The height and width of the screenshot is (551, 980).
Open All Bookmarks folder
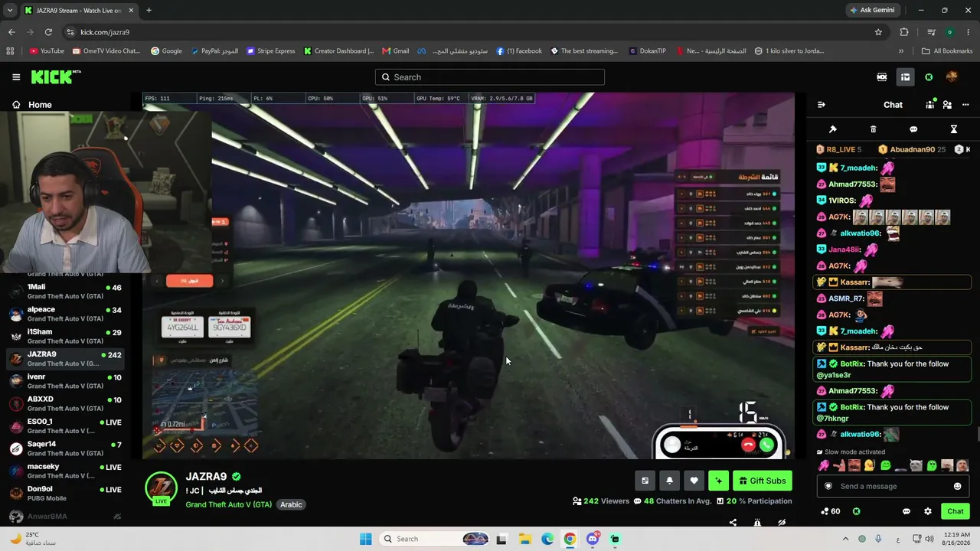pos(947,51)
